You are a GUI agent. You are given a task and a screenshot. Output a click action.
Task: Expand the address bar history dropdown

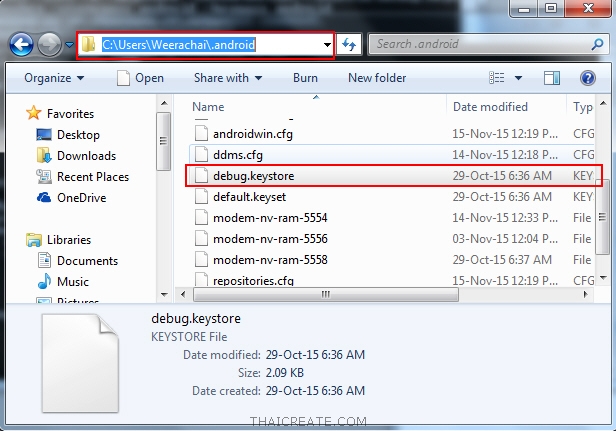coord(327,45)
